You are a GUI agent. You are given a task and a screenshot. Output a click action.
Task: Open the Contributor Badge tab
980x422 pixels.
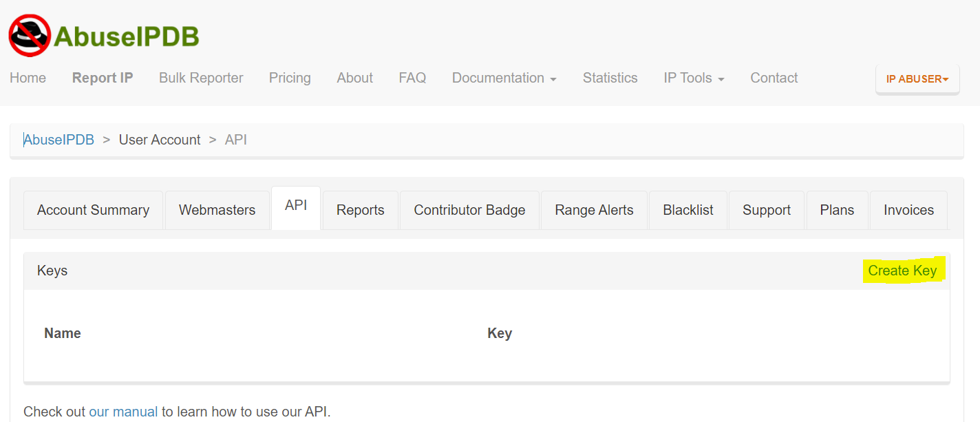pos(469,210)
